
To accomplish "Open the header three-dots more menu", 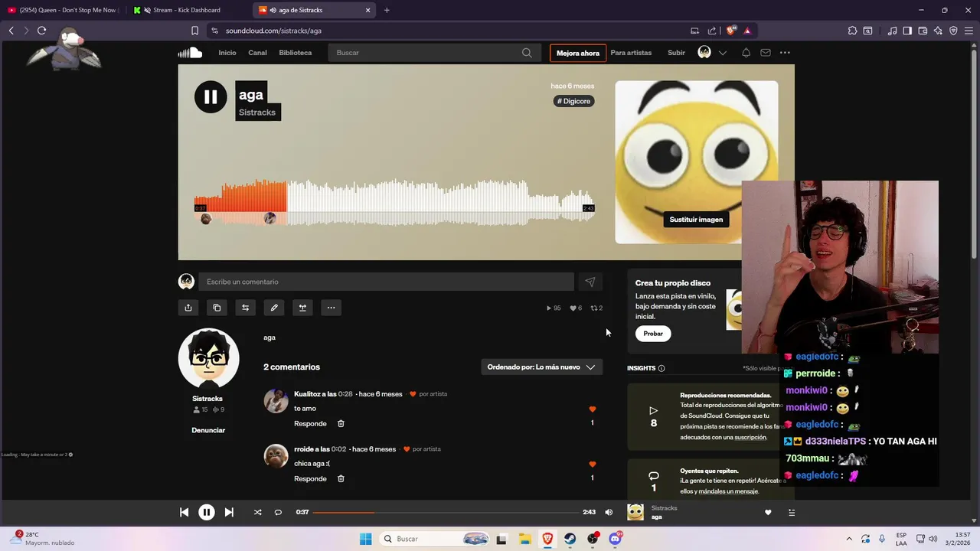I will (785, 53).
